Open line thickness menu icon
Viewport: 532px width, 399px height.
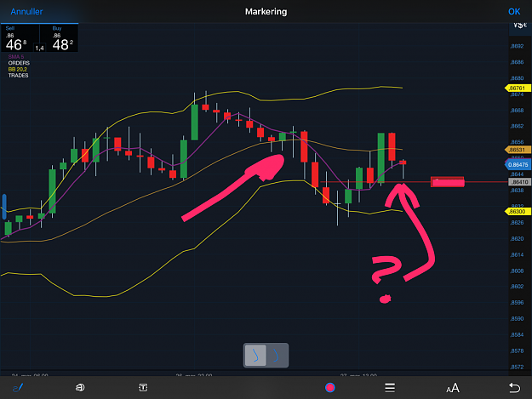pyautogui.click(x=390, y=387)
